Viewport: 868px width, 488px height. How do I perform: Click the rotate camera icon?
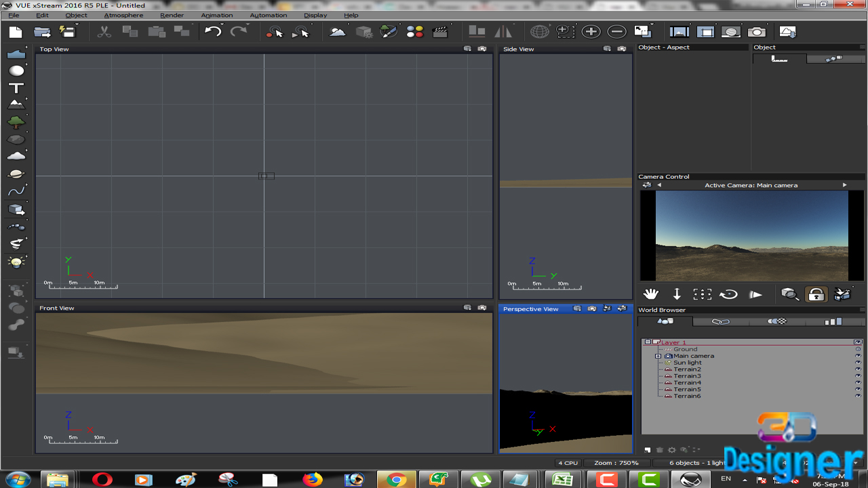click(x=728, y=294)
